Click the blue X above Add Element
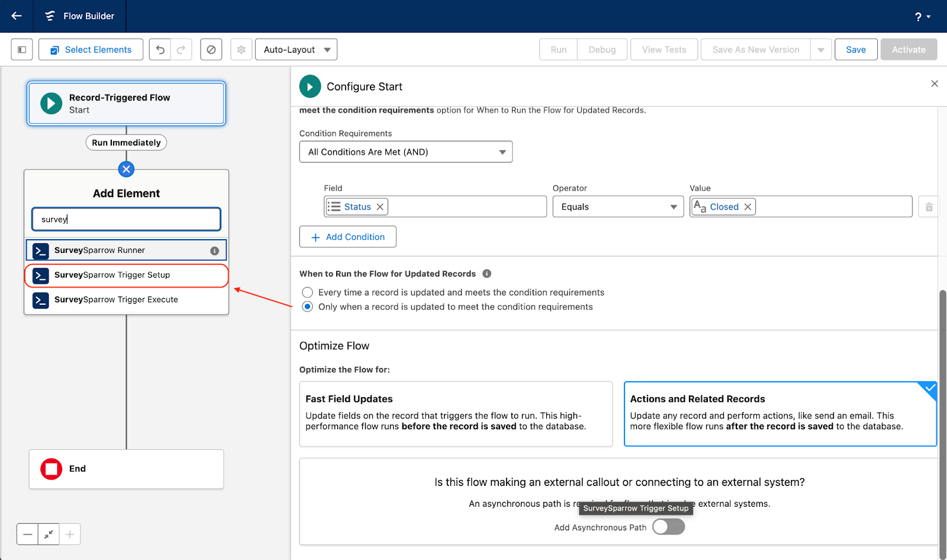Viewport: 947px width, 560px height. tap(126, 169)
